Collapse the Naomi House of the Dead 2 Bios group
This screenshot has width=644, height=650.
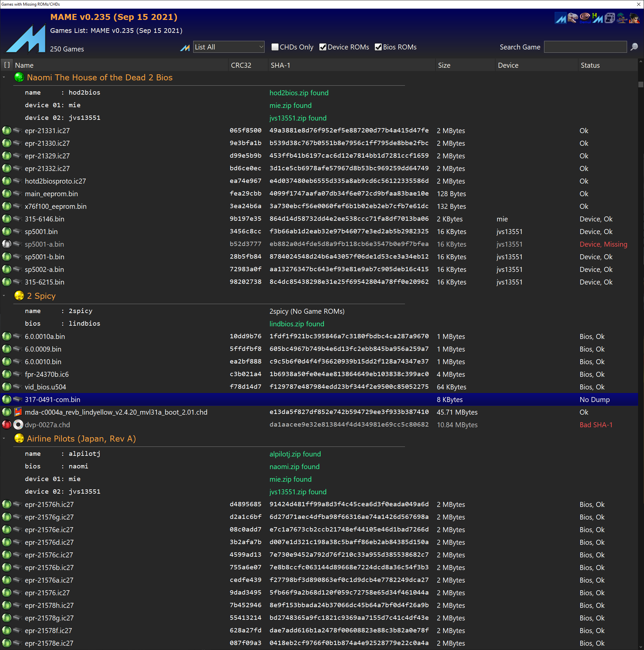click(x=4, y=77)
